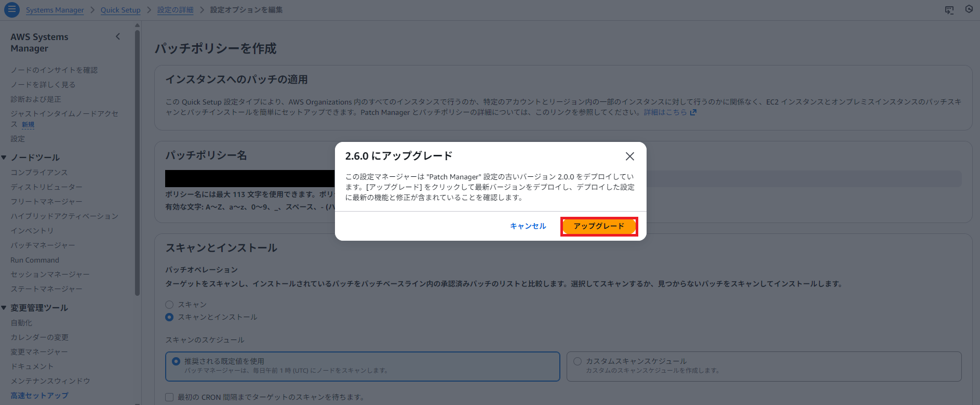Screen dimensions: 980x405
Task: Go to 設定の詳細 breadcrumb
Action: coord(176,10)
